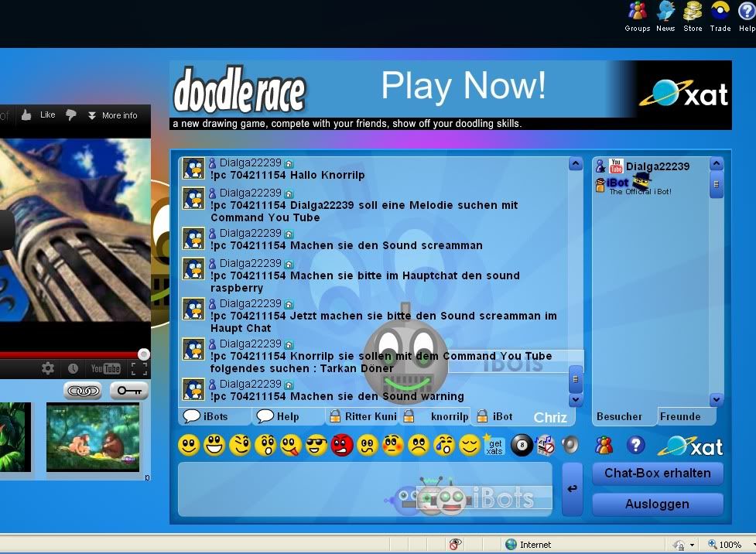
Task: Insert the blushing smiley
Action: click(x=393, y=445)
